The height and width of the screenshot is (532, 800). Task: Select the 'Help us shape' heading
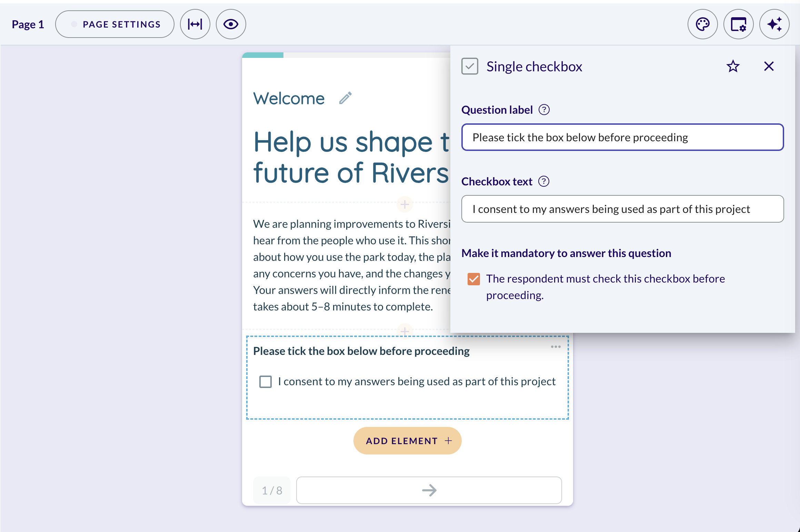(x=351, y=157)
